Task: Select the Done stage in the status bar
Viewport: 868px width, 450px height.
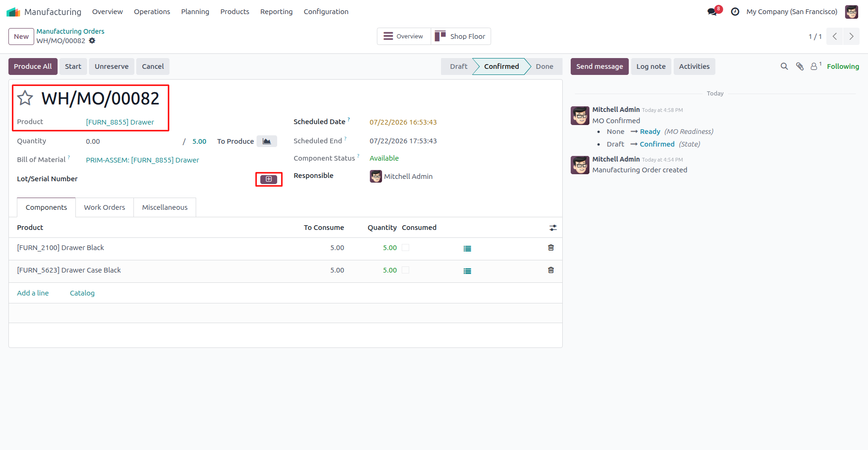Action: [x=544, y=66]
